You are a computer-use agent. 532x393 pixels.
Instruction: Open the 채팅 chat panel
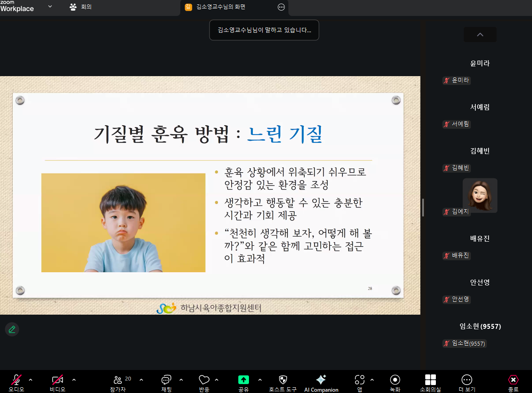coord(166,380)
